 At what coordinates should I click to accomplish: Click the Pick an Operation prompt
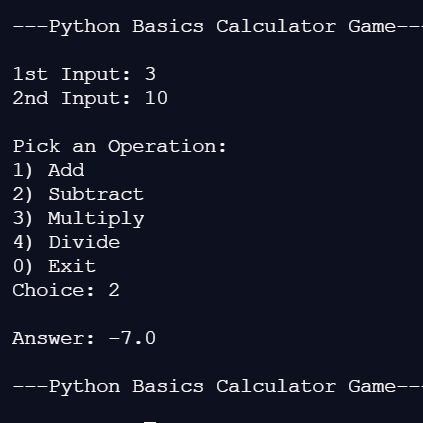120,146
